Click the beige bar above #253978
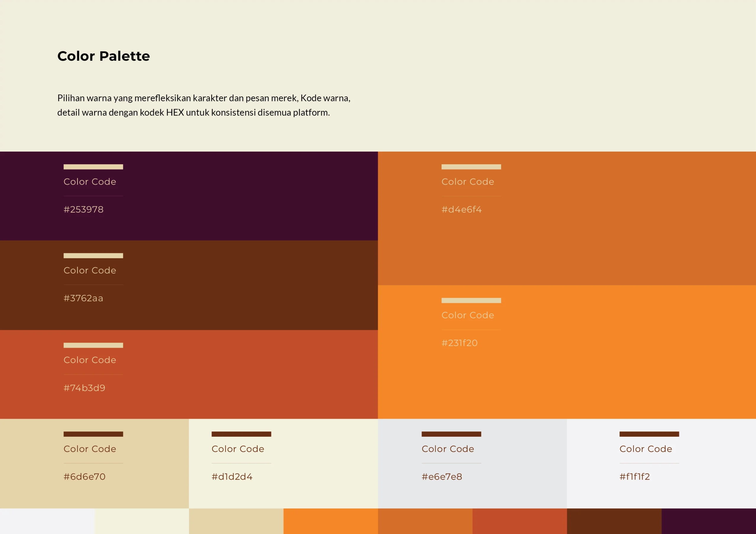Viewport: 756px width, 534px height. pyautogui.click(x=93, y=167)
